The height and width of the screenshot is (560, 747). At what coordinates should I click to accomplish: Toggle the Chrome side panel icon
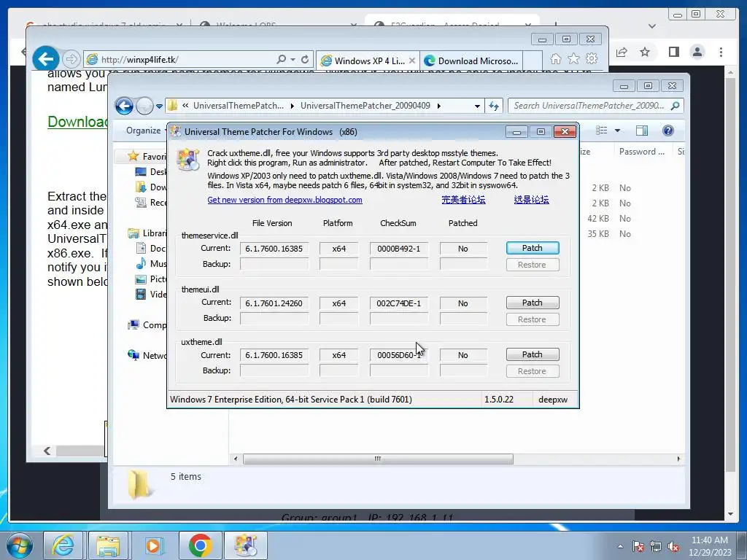(673, 52)
